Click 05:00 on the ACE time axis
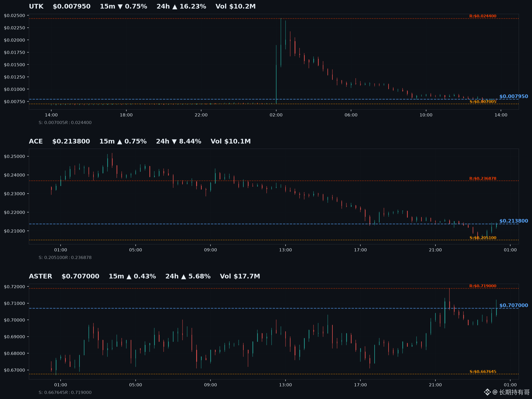 point(136,250)
